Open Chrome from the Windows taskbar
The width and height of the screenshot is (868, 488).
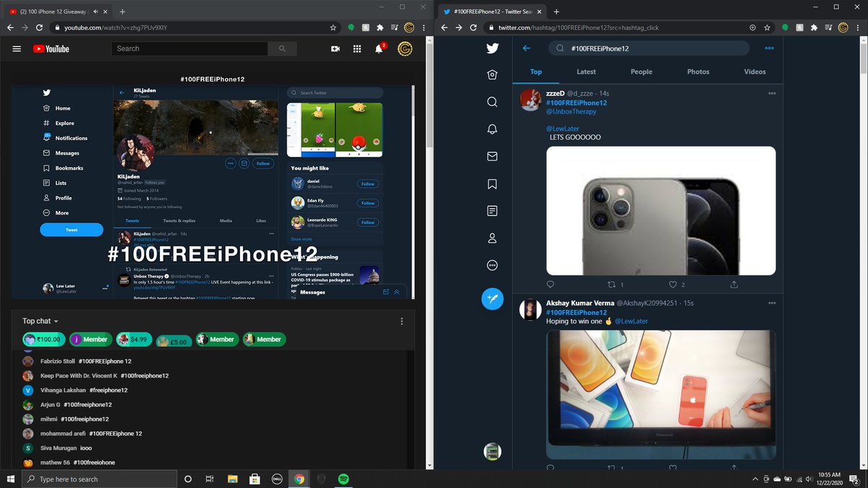coord(299,479)
